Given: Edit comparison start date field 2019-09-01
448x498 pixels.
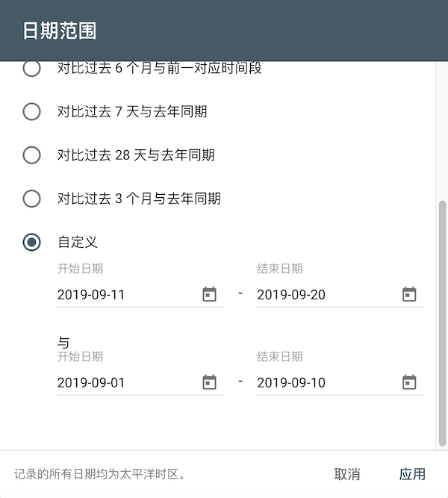Looking at the screenshot, I should [x=123, y=382].
